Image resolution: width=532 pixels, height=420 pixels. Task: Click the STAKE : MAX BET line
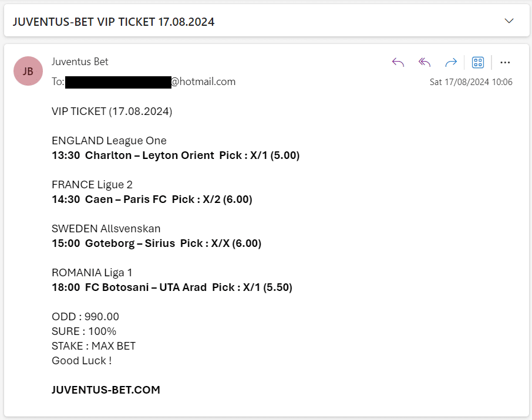click(93, 346)
